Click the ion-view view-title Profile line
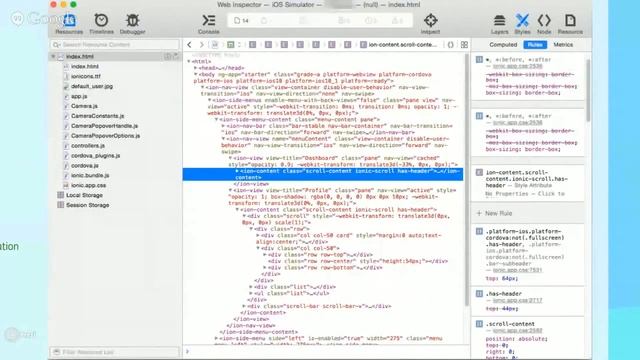Viewport: 640px width, 360px height. tap(342, 197)
